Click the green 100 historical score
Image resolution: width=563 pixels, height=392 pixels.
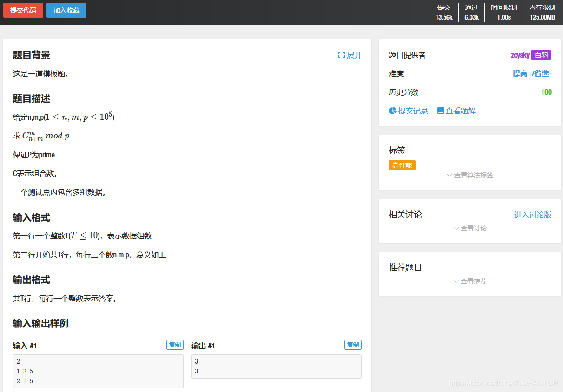(547, 92)
